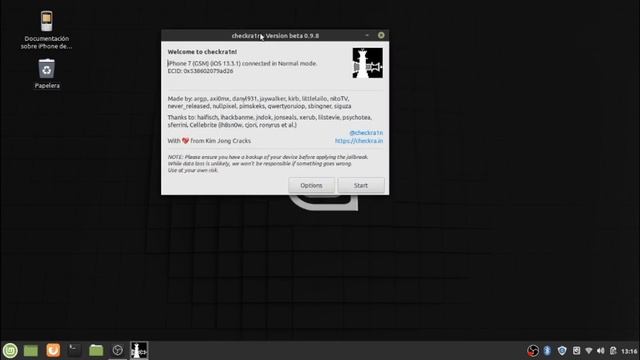Click the 'Use at your own risk.' line
The height and width of the screenshot is (360, 640).
coord(193,170)
